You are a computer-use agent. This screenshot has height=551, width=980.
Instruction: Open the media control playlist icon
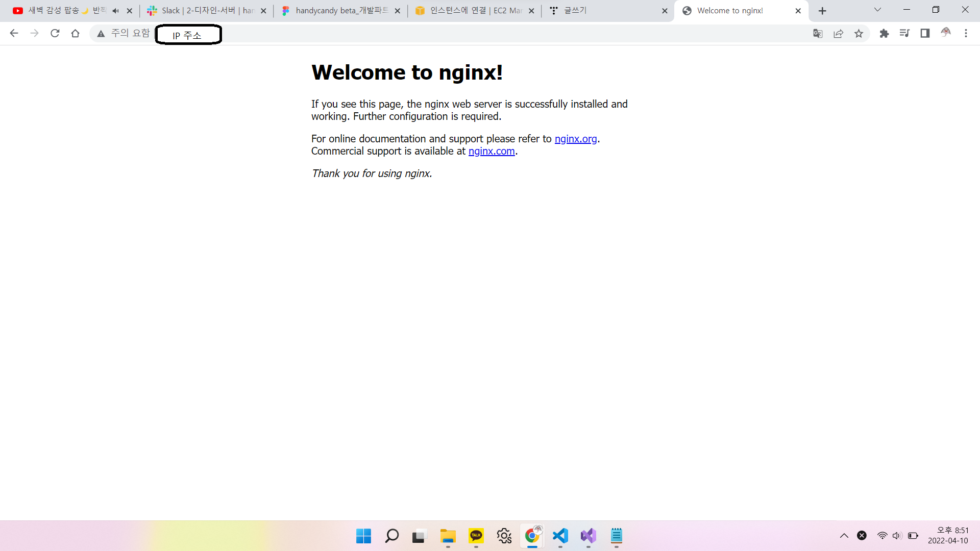pyautogui.click(x=904, y=34)
